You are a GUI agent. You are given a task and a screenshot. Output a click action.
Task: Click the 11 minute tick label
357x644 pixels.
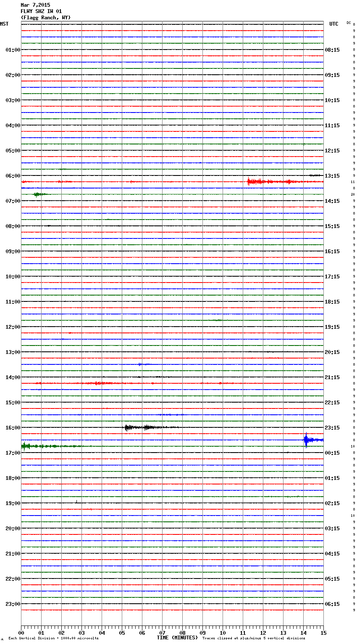coord(243,633)
